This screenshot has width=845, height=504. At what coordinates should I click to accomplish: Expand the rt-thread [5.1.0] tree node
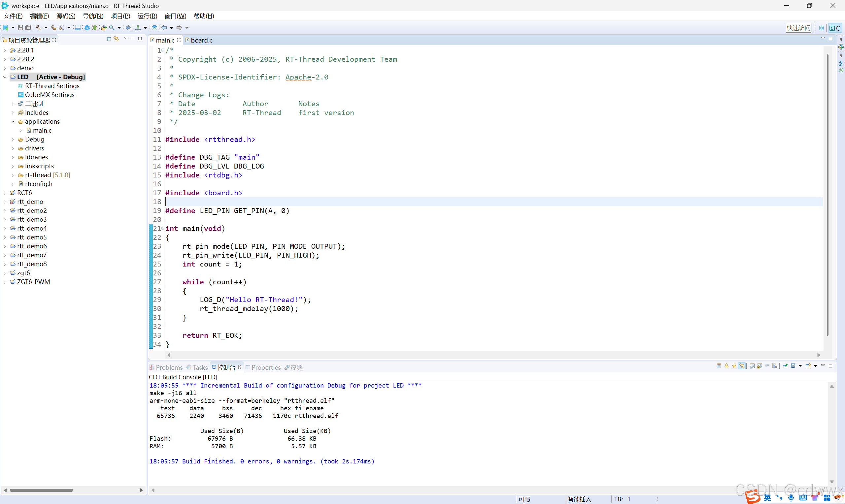(x=13, y=175)
